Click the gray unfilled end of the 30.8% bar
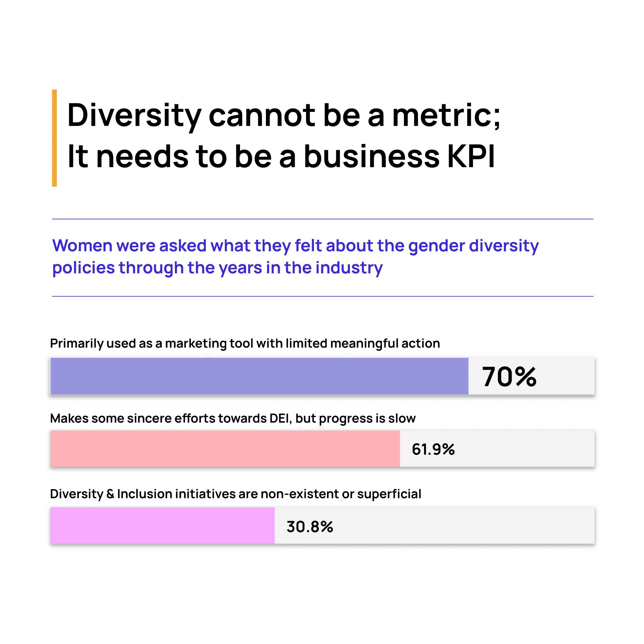The height and width of the screenshot is (644, 644). (x=467, y=526)
